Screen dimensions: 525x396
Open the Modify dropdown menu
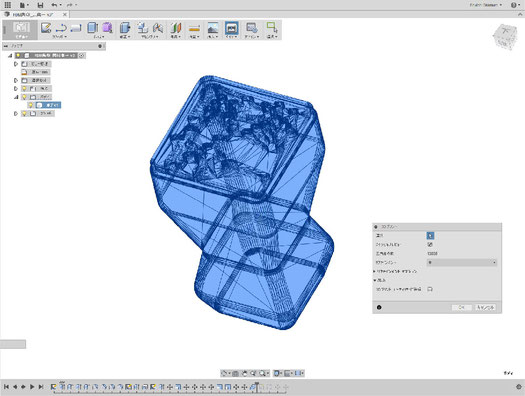coord(125,36)
